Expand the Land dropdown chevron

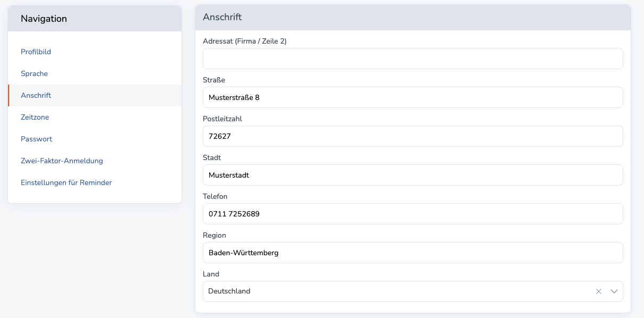point(614,291)
